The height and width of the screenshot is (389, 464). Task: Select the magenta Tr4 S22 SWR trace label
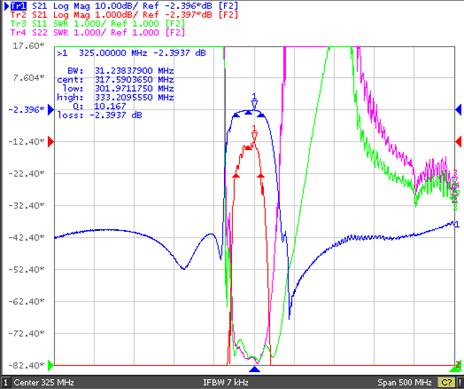tap(97, 32)
